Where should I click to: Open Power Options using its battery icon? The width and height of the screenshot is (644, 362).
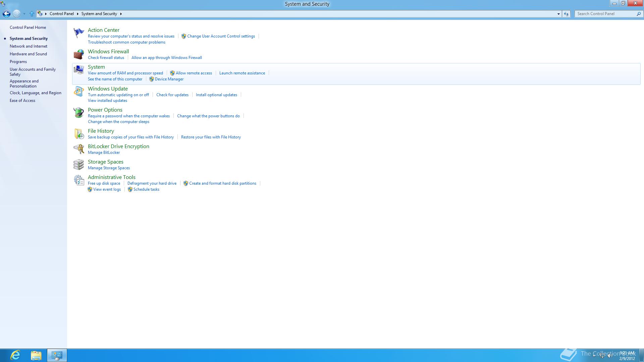tap(78, 113)
